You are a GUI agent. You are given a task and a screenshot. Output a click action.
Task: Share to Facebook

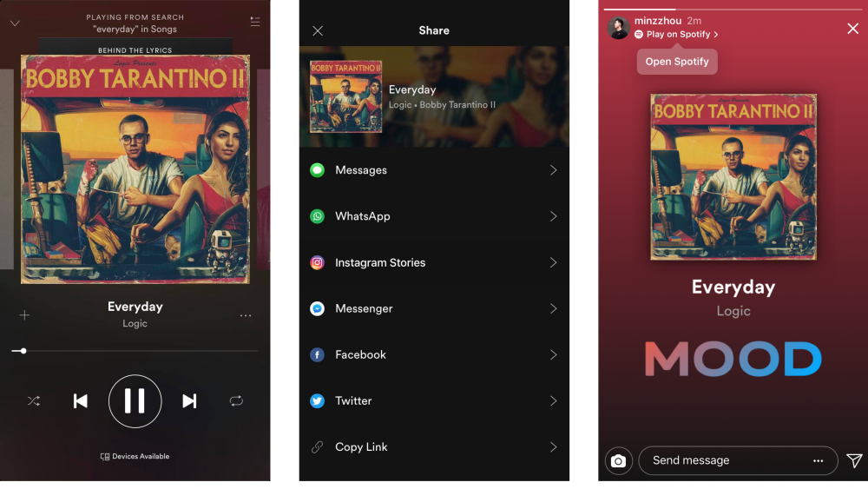click(x=434, y=354)
